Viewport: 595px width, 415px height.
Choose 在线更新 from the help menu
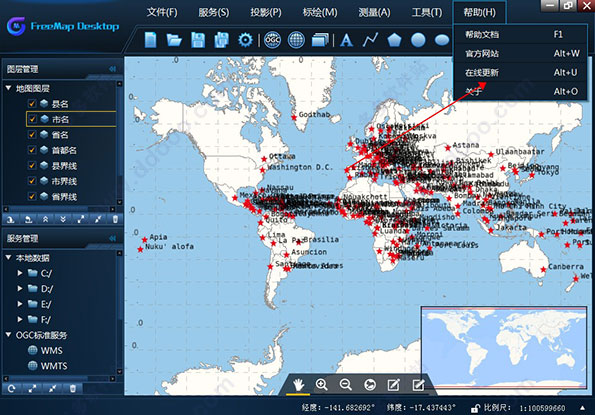click(520, 72)
